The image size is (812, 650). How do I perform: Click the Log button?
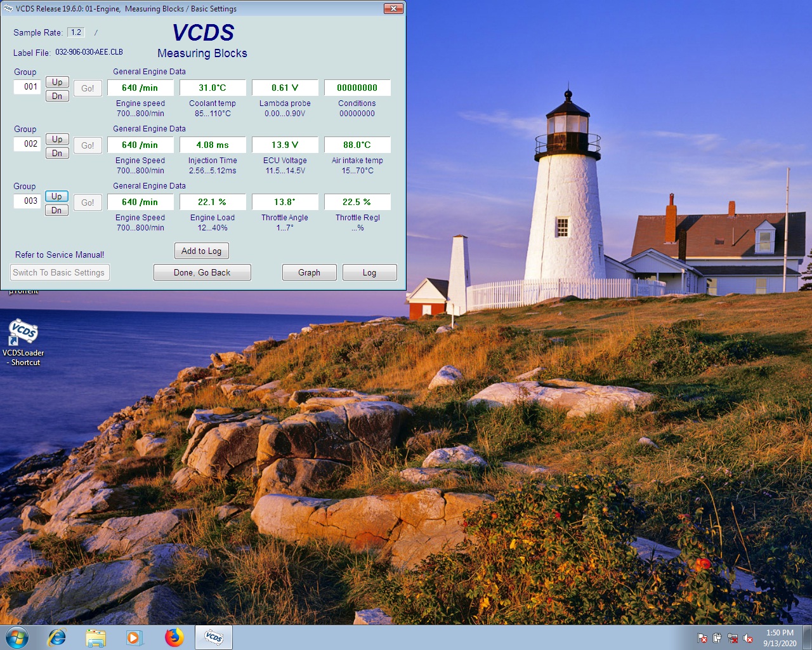click(x=369, y=272)
